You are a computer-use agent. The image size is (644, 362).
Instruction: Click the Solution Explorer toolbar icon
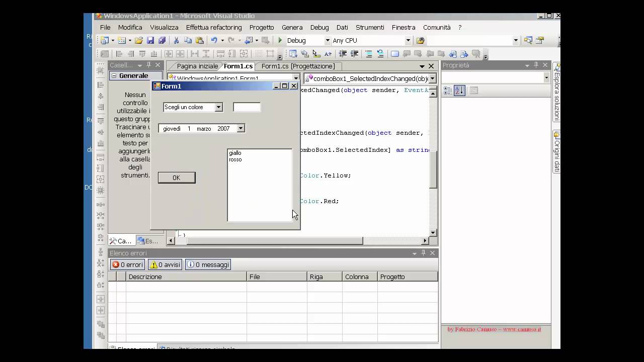pyautogui.click(x=528, y=40)
